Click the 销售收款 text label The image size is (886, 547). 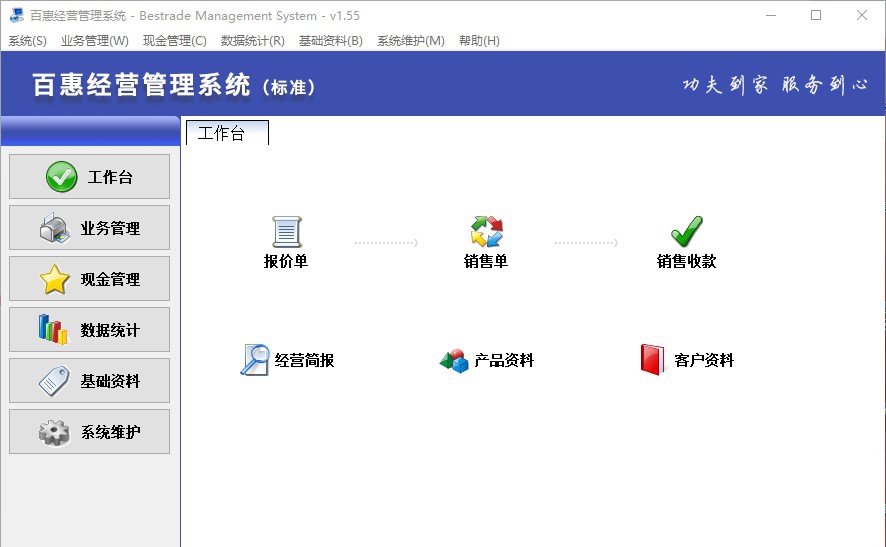[x=687, y=261]
